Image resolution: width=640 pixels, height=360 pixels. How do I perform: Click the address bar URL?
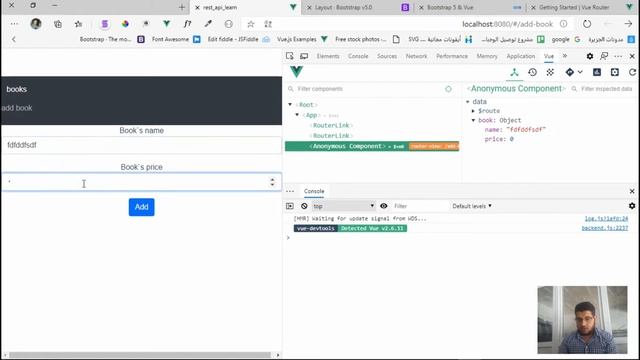point(507,24)
